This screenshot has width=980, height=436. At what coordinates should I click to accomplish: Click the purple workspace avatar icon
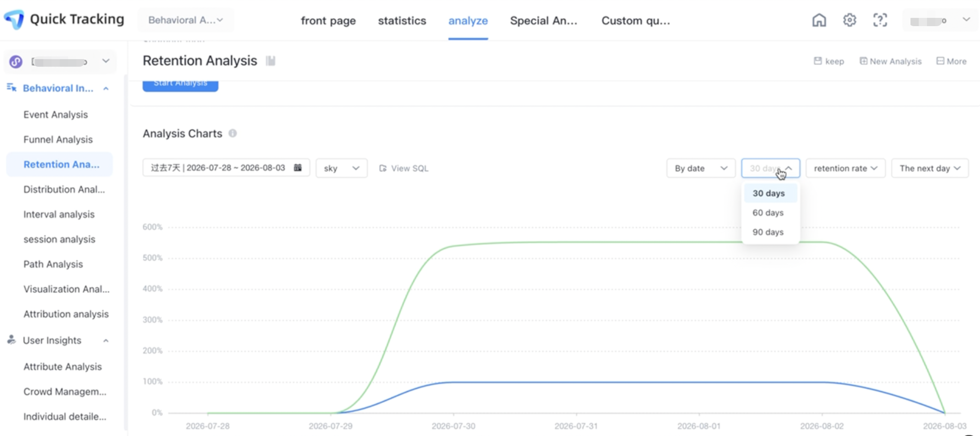16,62
